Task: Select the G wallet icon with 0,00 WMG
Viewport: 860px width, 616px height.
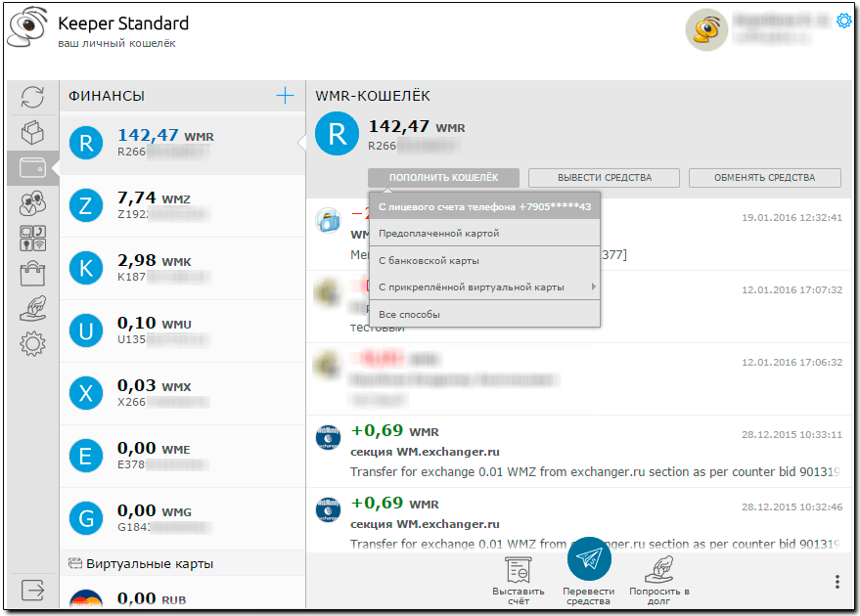Action: pos(86,518)
